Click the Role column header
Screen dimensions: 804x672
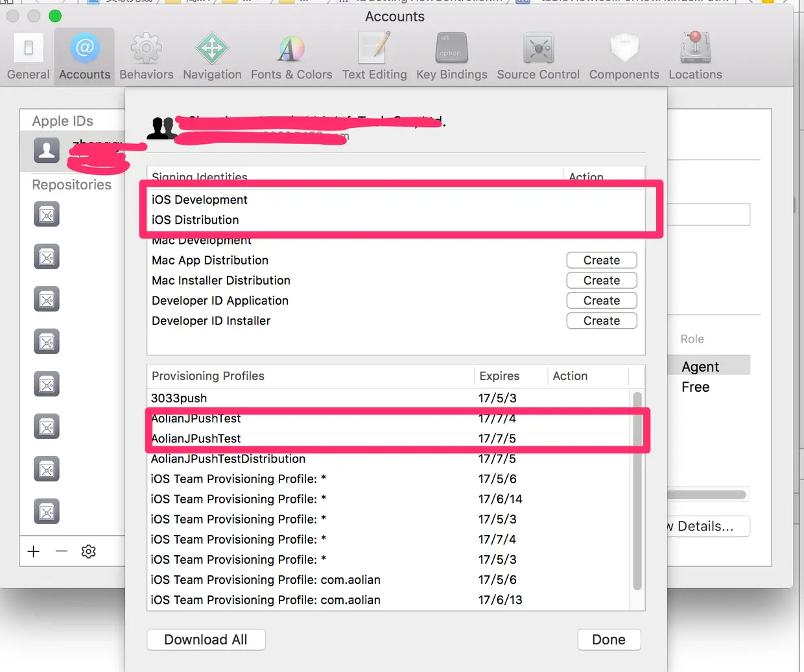click(x=692, y=339)
